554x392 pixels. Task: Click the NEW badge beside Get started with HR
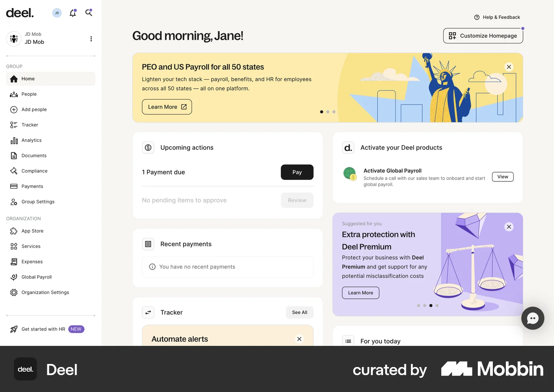click(76, 329)
